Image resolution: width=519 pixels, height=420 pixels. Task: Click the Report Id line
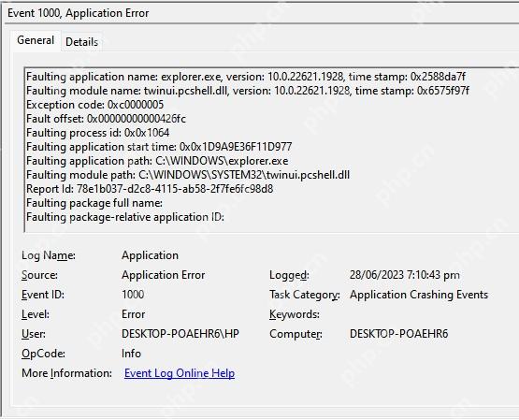(150, 189)
